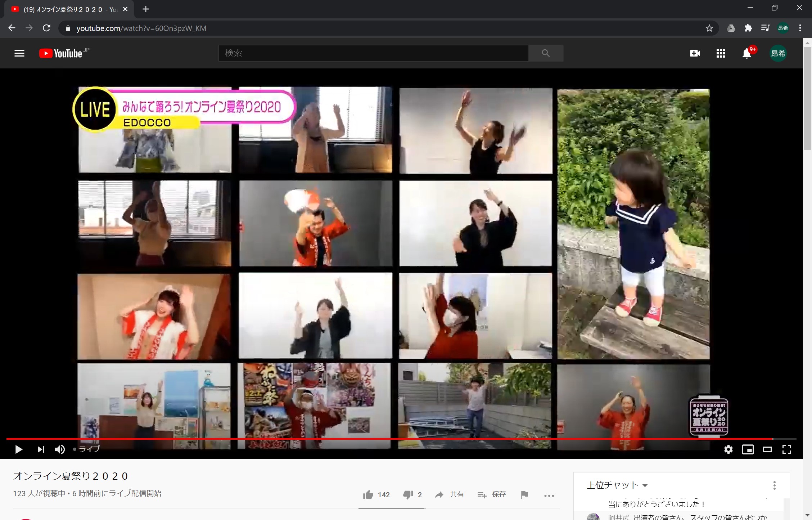The width and height of the screenshot is (812, 520).
Task: Open the chat three-dot options menu
Action: 774,485
